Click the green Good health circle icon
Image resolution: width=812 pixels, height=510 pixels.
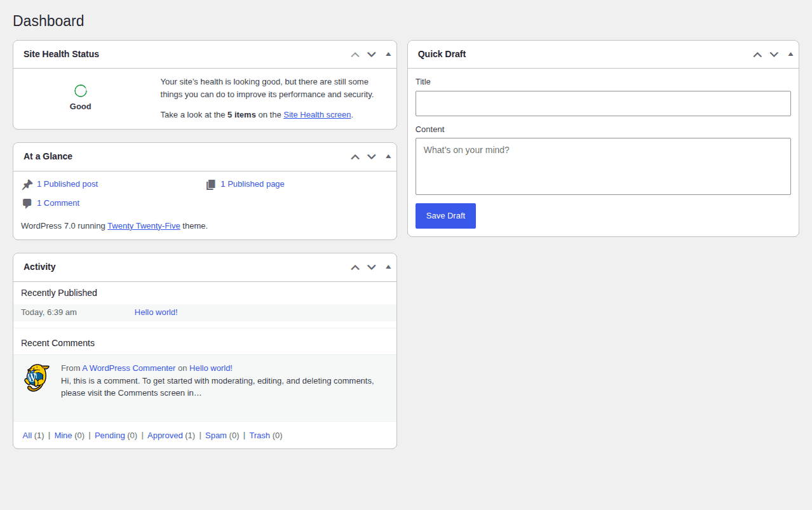point(81,91)
